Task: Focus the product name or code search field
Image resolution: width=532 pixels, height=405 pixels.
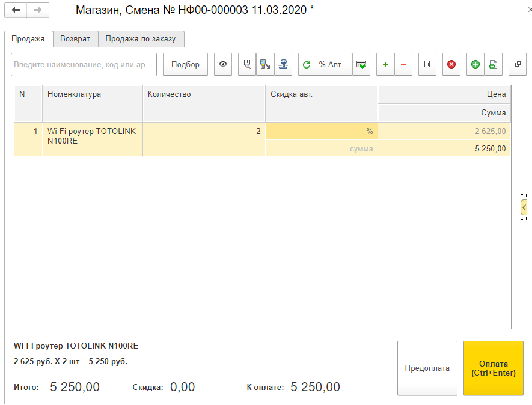Action: pos(84,64)
